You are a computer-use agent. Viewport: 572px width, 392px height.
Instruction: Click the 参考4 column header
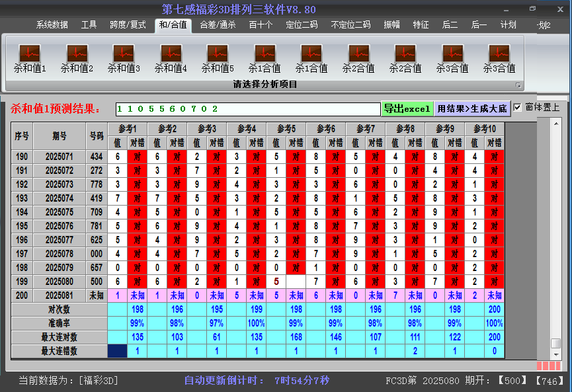[x=247, y=129]
